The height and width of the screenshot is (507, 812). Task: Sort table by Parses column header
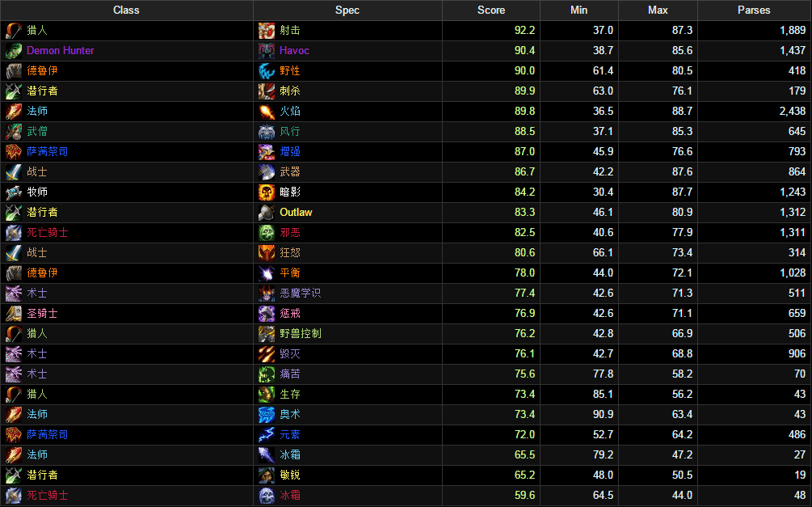click(754, 11)
